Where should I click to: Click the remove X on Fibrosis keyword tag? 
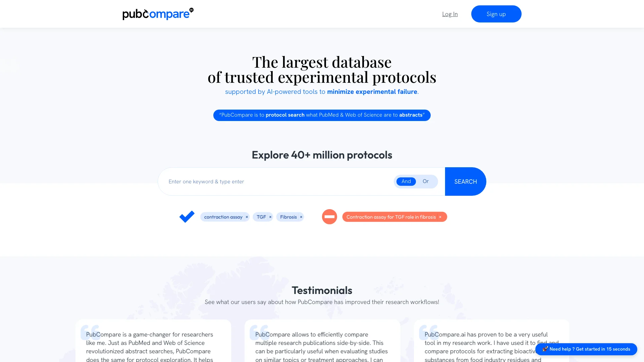[301, 217]
